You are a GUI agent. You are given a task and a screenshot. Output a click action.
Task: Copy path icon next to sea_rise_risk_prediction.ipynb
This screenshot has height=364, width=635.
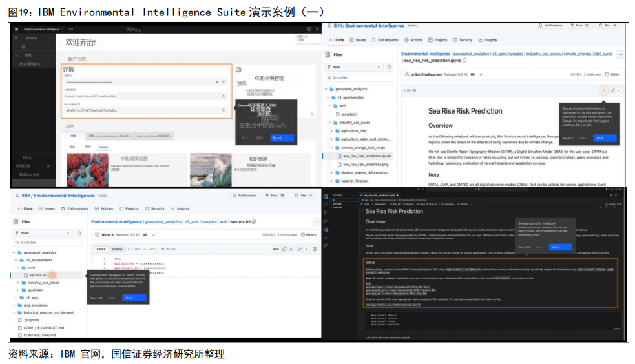point(464,61)
